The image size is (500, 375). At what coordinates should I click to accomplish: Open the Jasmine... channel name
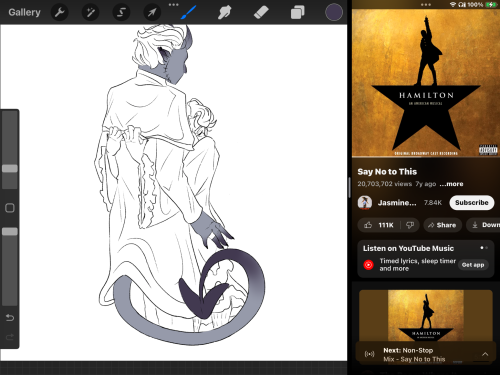pos(397,203)
